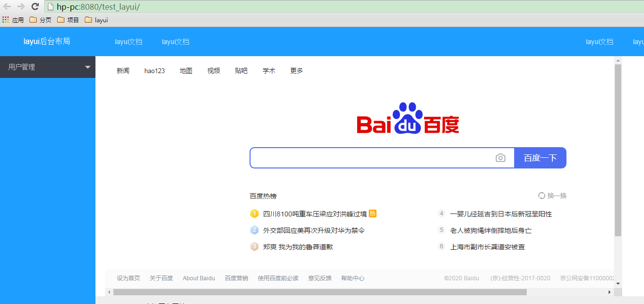Screen dimensions: 644x304
Task: Click the horizontal scrollbar right arrow
Action: coord(610,292)
